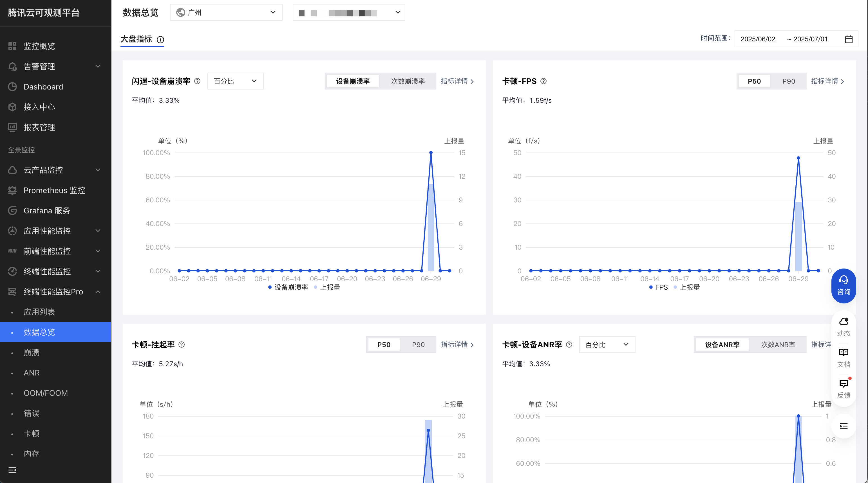This screenshot has width=868, height=483.
Task: Switch ANR chart to 次数ANR率
Action: coord(778,345)
